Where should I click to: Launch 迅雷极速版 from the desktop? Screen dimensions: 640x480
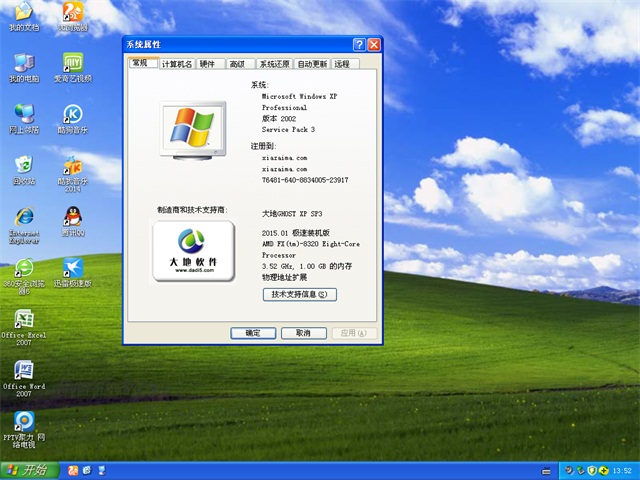72,269
